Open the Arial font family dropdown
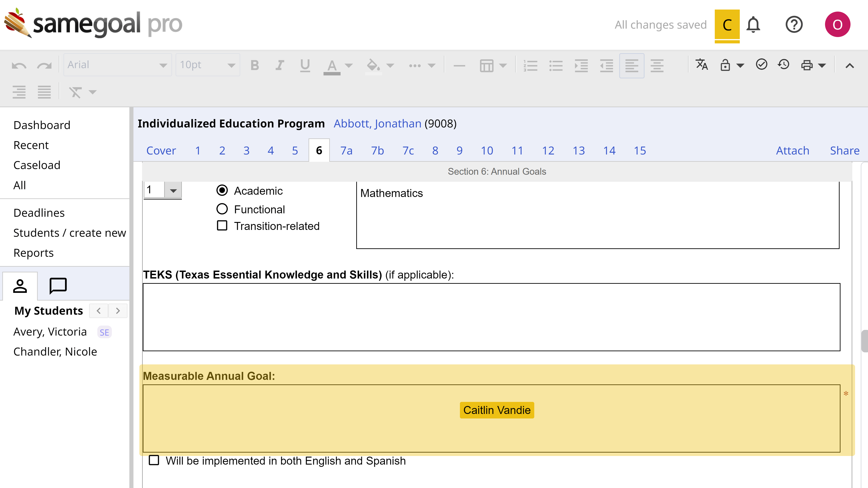The width and height of the screenshot is (868, 488). click(117, 65)
